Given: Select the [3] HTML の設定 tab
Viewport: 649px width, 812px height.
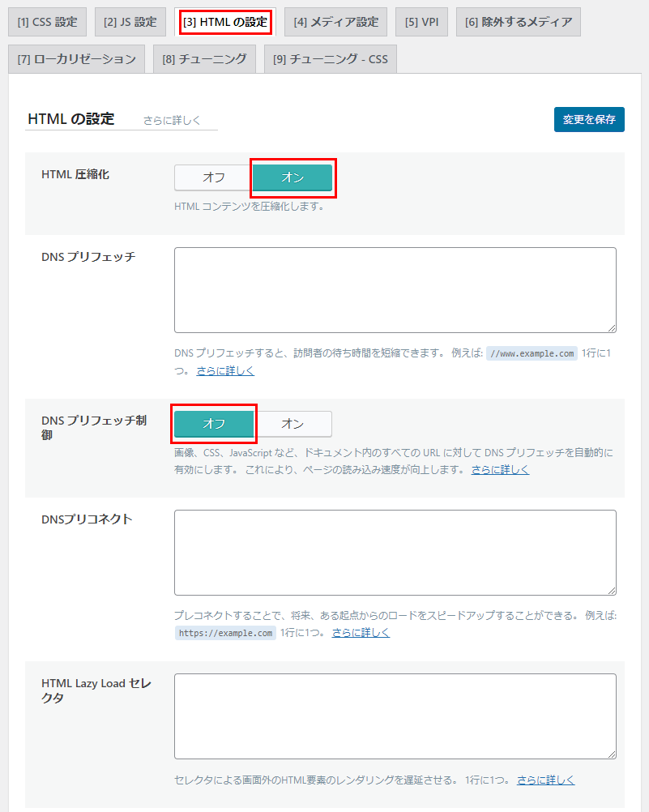Looking at the screenshot, I should 225,22.
